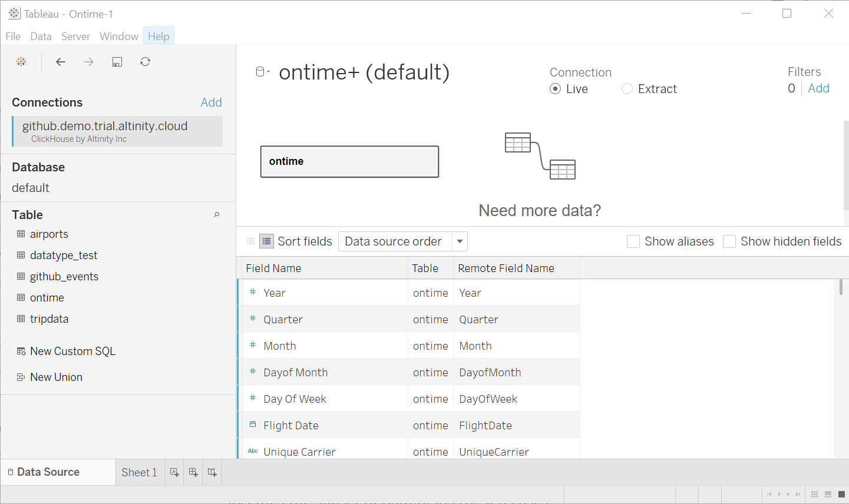Select the New Story icon
849x504 pixels.
pyautogui.click(x=212, y=472)
